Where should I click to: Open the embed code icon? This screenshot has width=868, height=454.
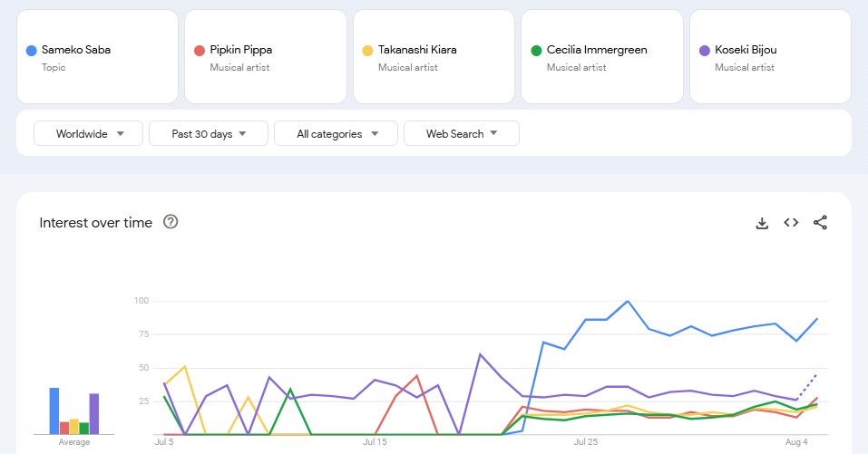click(791, 222)
